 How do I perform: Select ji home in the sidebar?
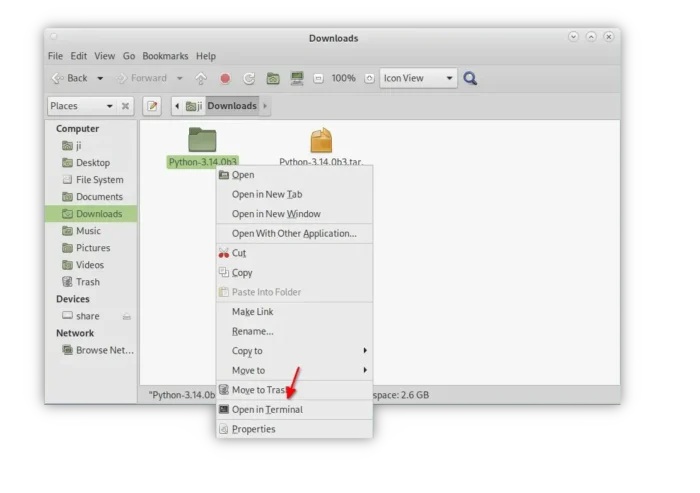91,146
